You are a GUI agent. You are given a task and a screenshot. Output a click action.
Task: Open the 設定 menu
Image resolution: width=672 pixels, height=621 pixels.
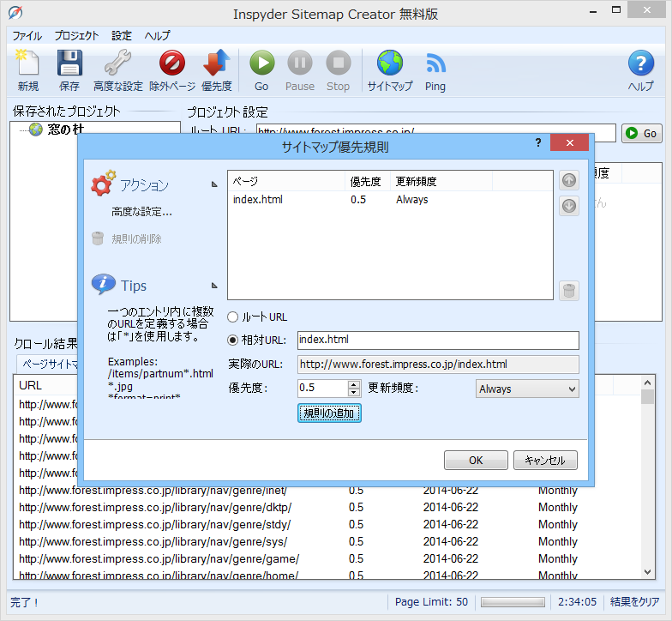pos(122,36)
